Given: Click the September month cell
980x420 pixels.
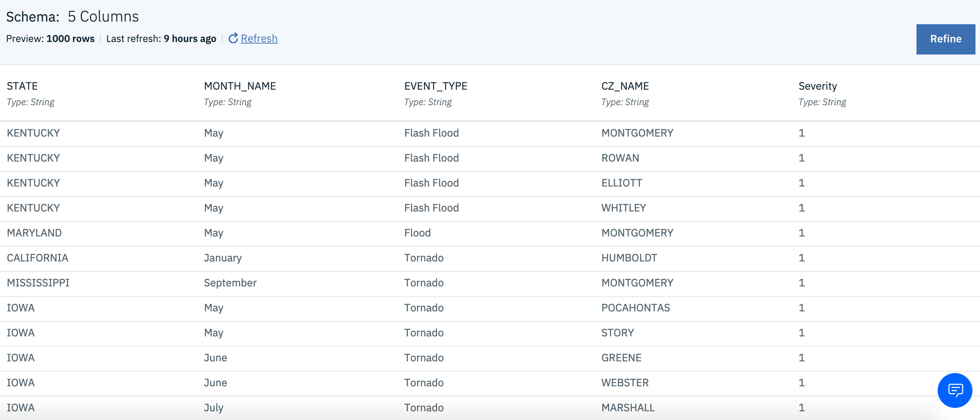Looking at the screenshot, I should point(230,283).
